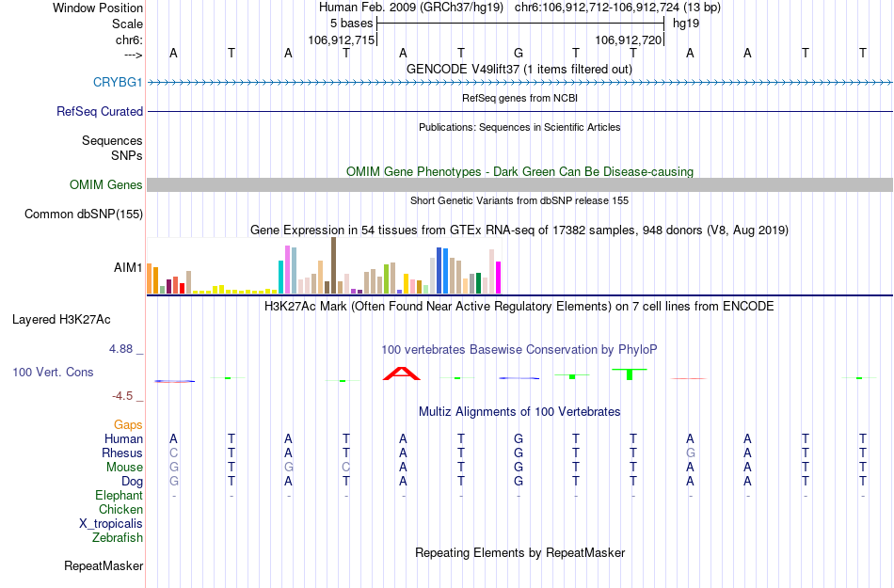Viewport: 894px width, 588px height.
Task: Click Publications: Sequences in Scientific Articles title
Action: [519, 127]
